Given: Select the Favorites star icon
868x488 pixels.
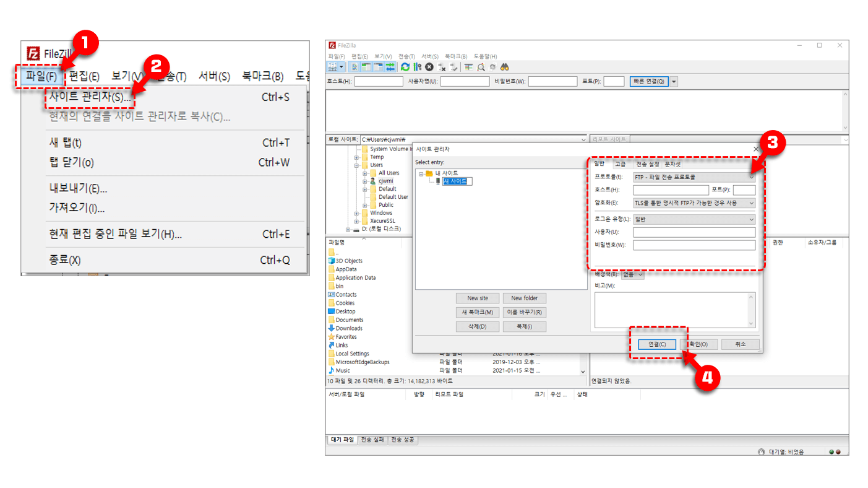Looking at the screenshot, I should [x=332, y=337].
